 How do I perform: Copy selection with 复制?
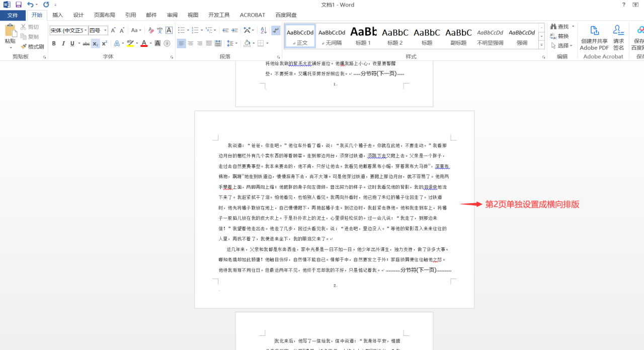[x=30, y=37]
